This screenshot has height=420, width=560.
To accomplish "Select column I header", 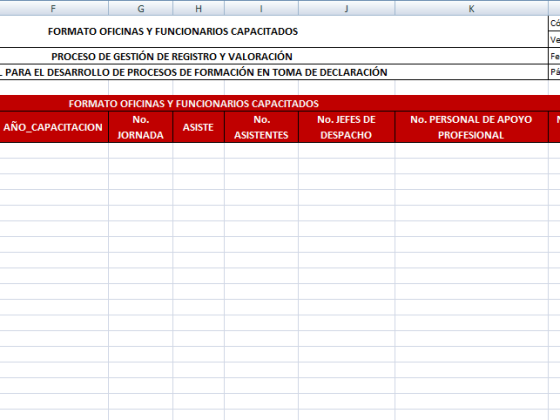I will tap(261, 9).
